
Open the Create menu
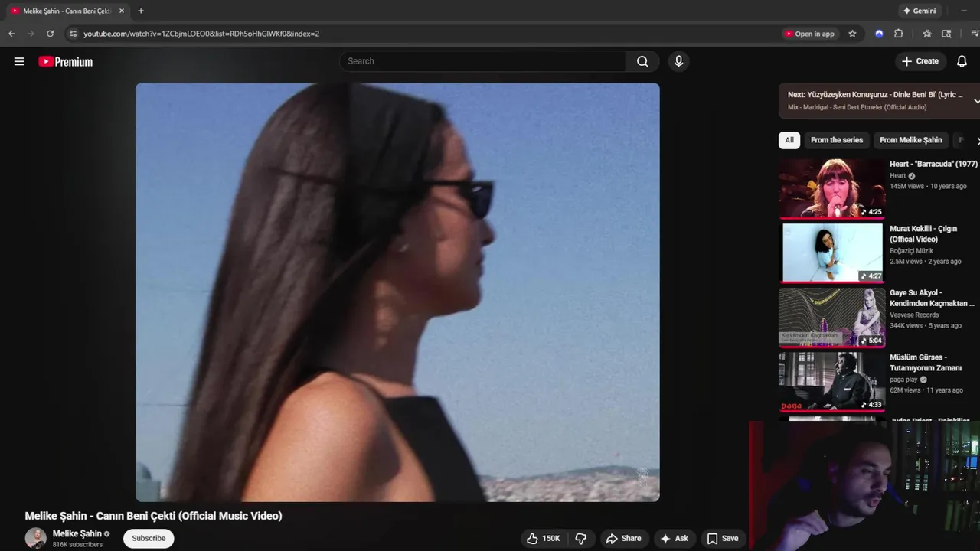click(920, 61)
